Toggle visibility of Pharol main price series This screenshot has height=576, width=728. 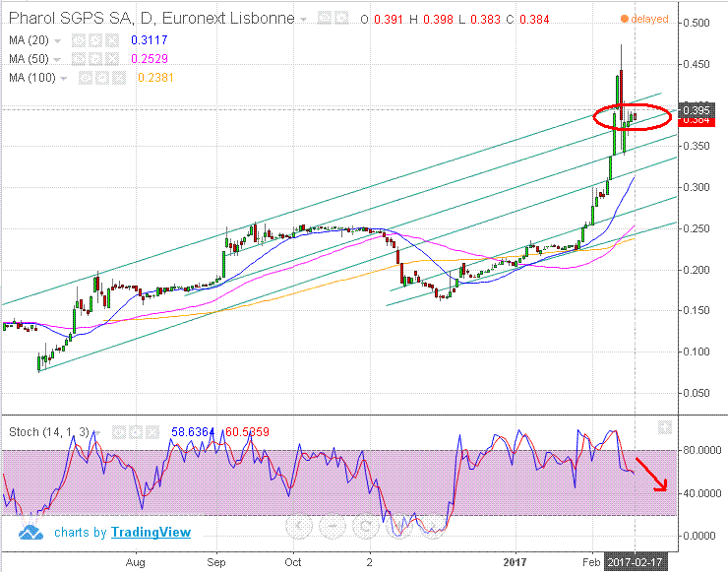(324, 19)
